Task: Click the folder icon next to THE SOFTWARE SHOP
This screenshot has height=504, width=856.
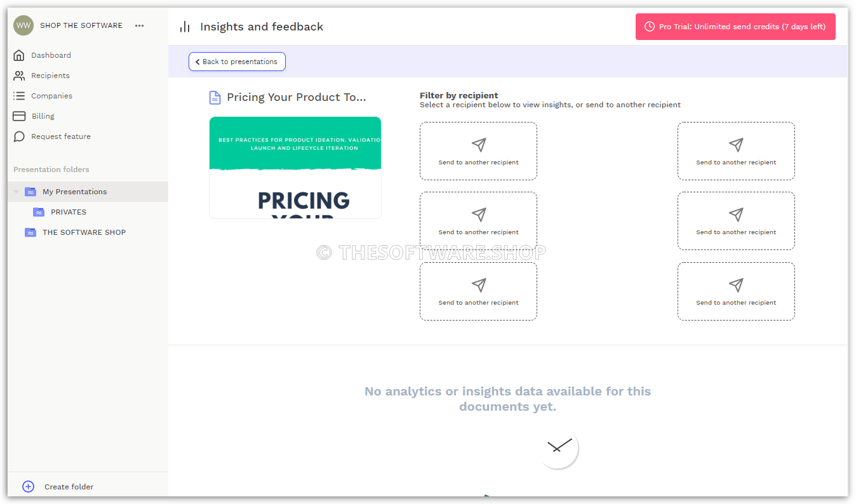Action: [30, 232]
